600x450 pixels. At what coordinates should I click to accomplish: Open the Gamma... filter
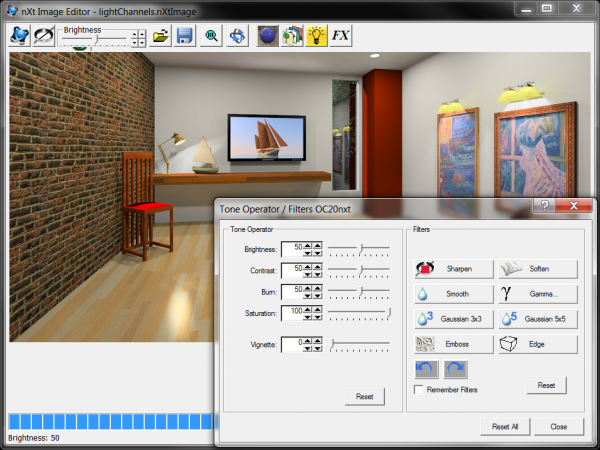[538, 294]
